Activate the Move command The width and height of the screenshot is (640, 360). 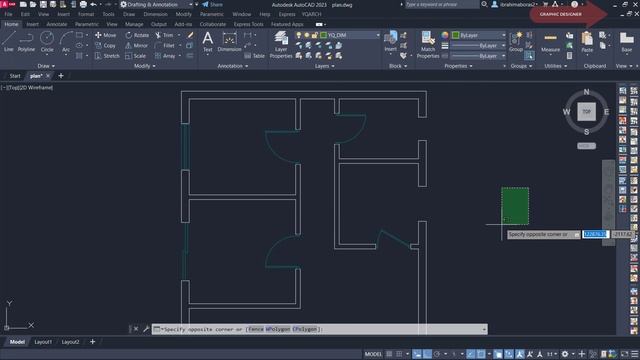click(105, 35)
